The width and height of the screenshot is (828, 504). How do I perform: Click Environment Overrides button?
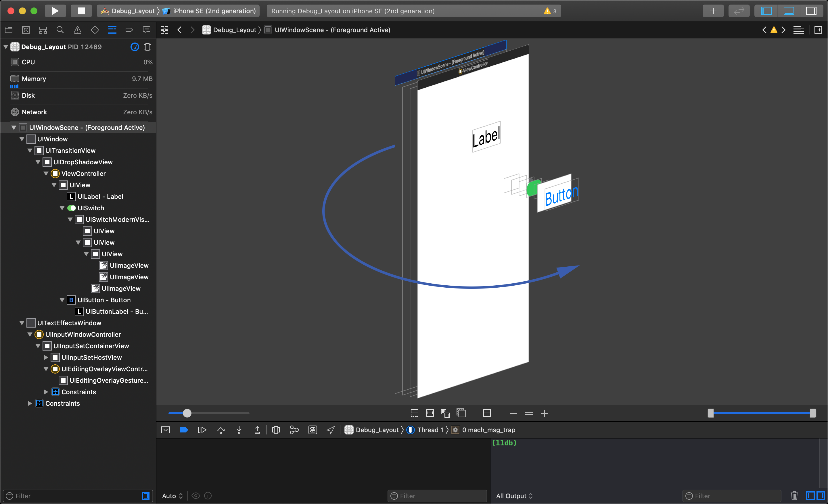[313, 430]
